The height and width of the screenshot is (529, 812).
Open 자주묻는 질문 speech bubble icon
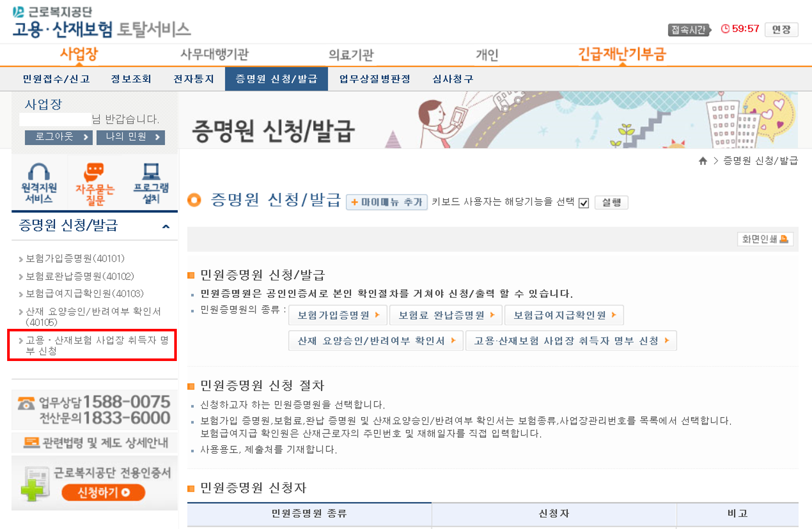95,184
